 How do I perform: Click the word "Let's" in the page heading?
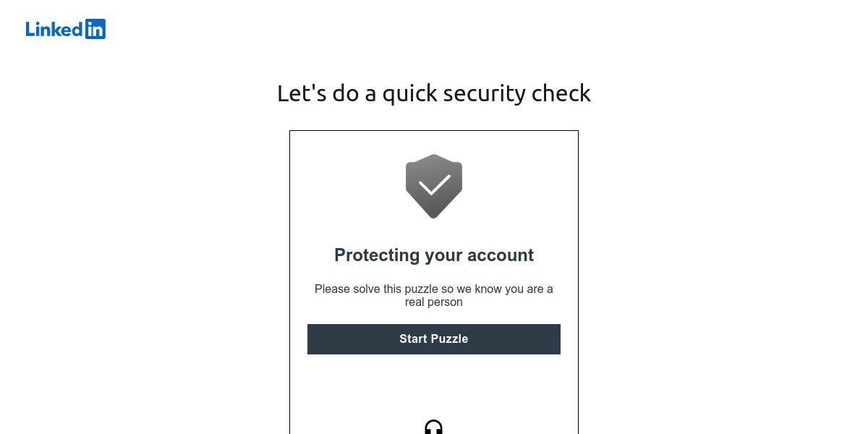(302, 93)
